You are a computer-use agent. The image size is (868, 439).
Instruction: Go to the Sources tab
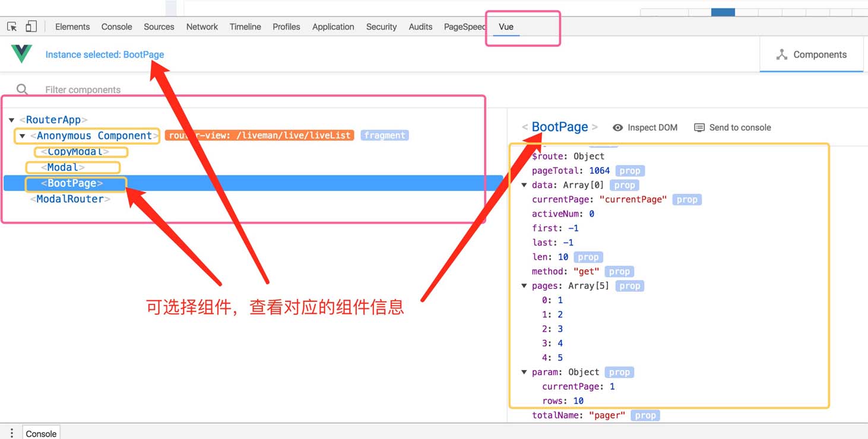click(159, 27)
